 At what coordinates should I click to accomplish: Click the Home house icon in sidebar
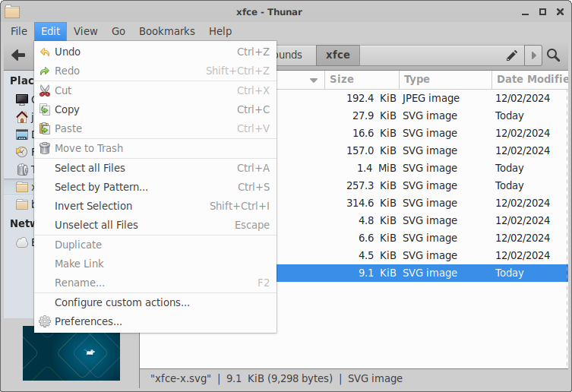coord(22,117)
